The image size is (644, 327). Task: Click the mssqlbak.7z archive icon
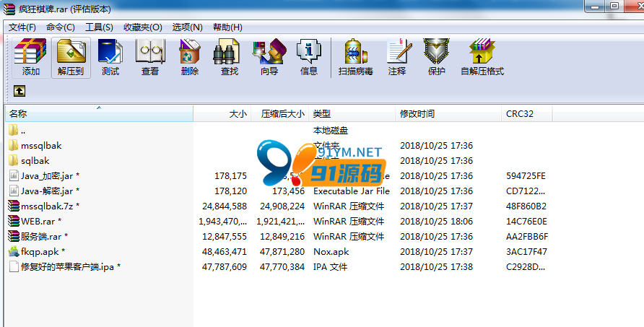(x=14, y=206)
